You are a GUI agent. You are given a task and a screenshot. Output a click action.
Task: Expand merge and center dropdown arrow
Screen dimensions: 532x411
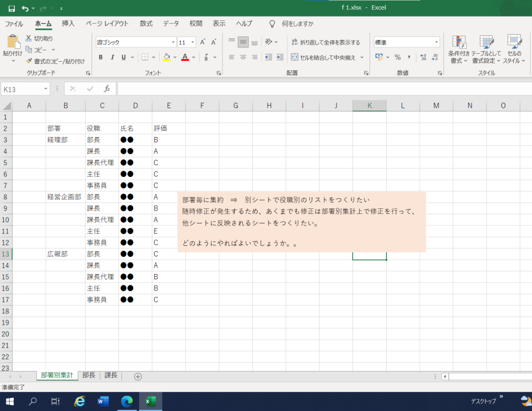(x=362, y=58)
